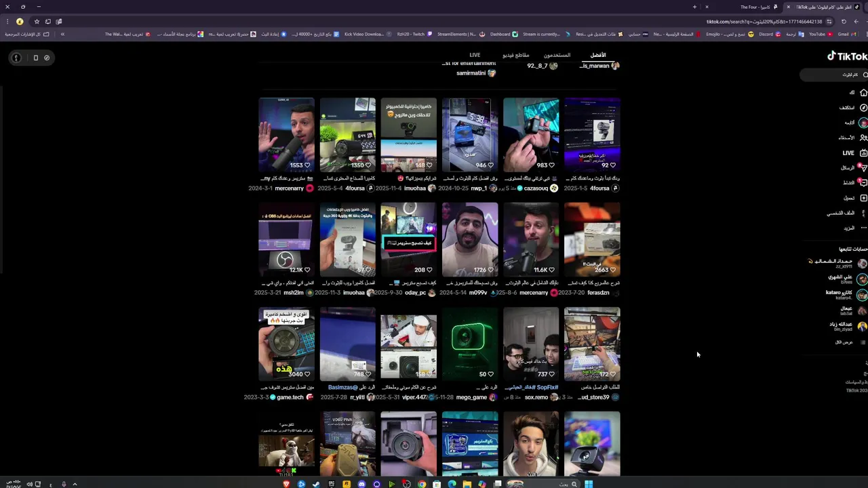Click the browser back arrow

pos(856,22)
